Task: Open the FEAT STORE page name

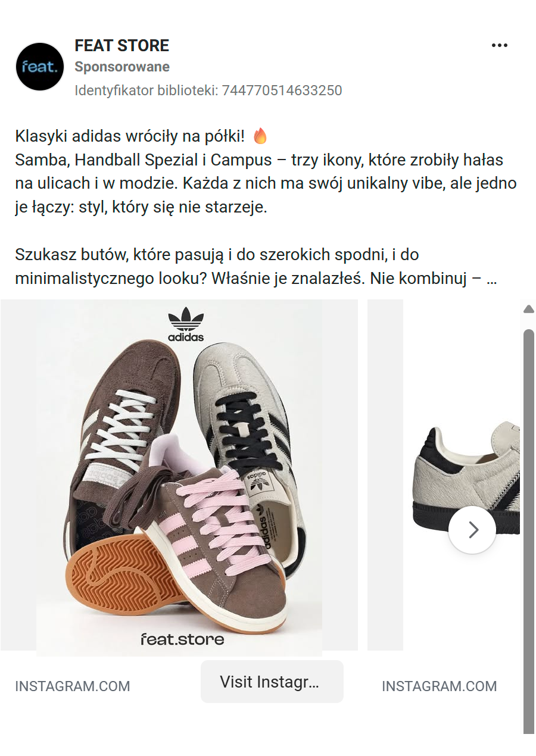Action: [x=122, y=45]
